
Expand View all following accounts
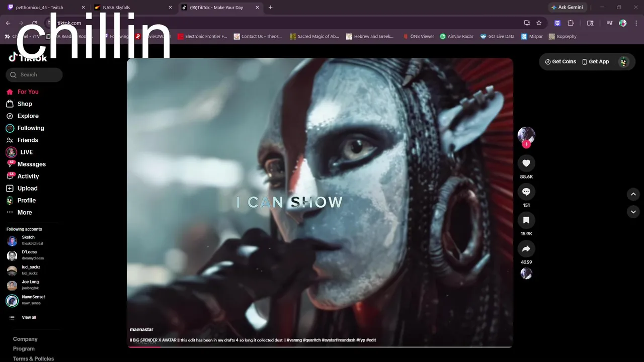[23, 317]
